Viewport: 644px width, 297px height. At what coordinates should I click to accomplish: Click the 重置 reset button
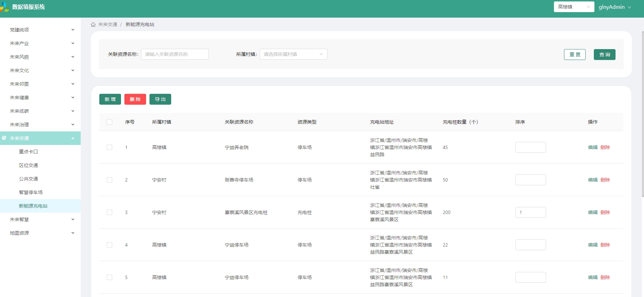point(575,55)
